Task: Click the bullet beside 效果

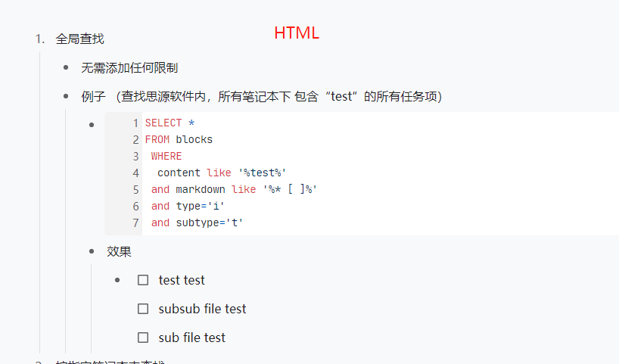Action: 92,251
